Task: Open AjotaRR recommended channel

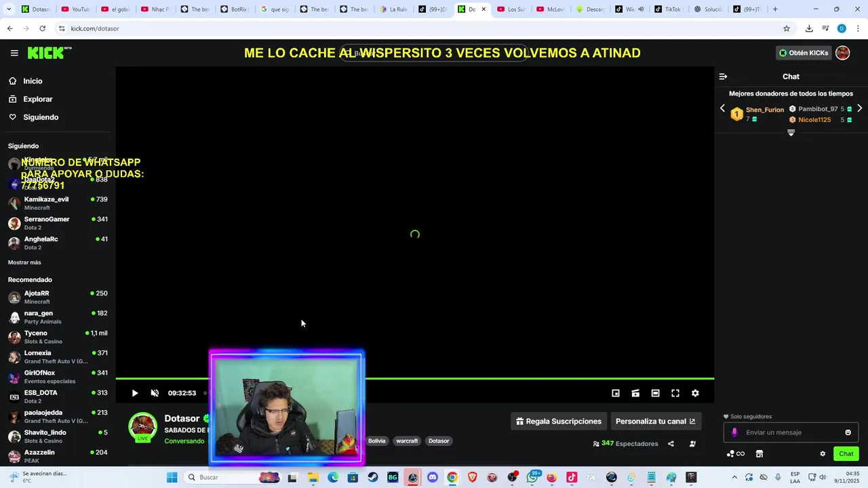Action: (58, 297)
